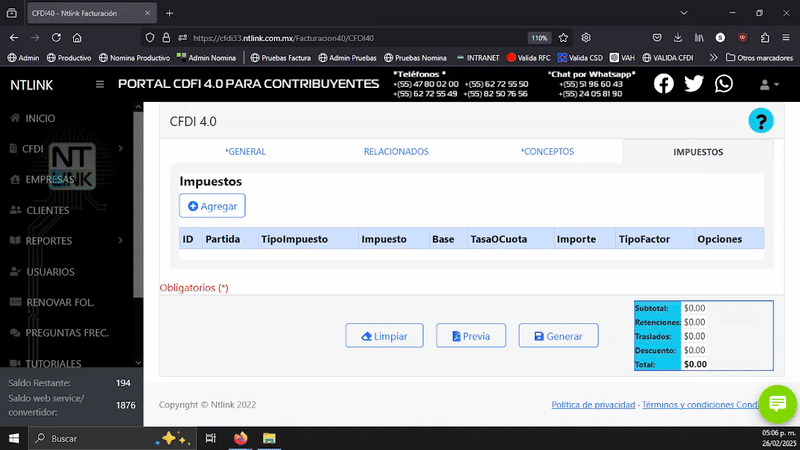Open File Explorer from the taskbar
Image resolution: width=800 pixels, height=450 pixels.
pyautogui.click(x=269, y=438)
